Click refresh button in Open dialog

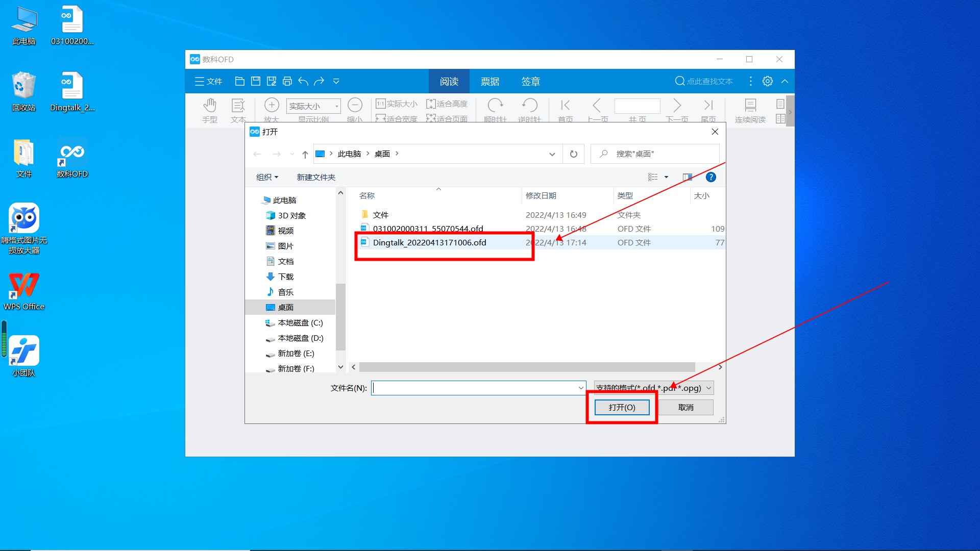573,154
